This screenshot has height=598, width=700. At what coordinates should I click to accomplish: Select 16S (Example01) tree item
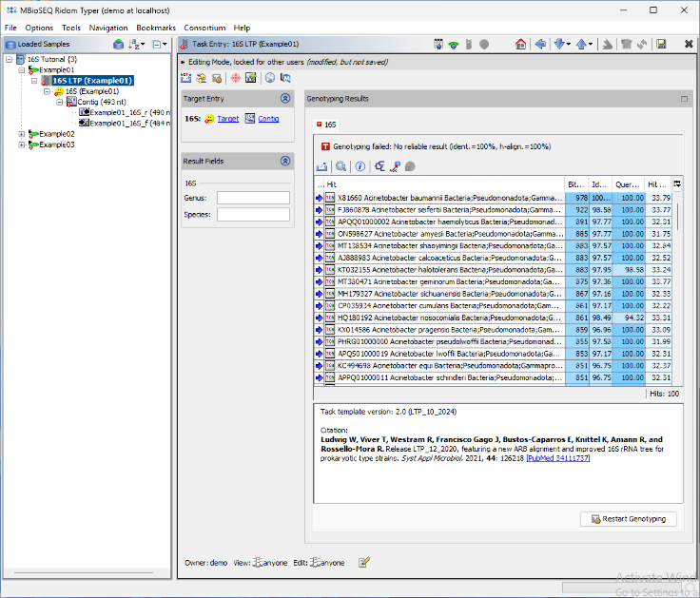[92, 91]
